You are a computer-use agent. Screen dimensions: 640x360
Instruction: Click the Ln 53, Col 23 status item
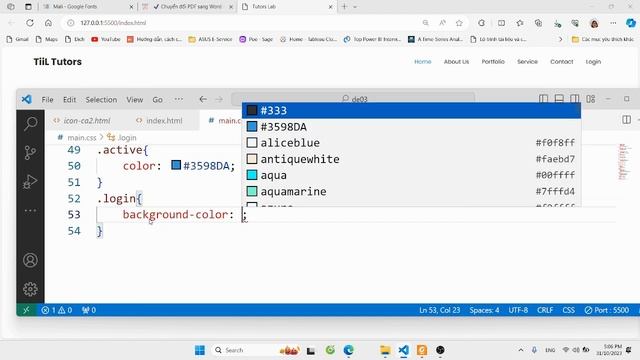click(440, 310)
